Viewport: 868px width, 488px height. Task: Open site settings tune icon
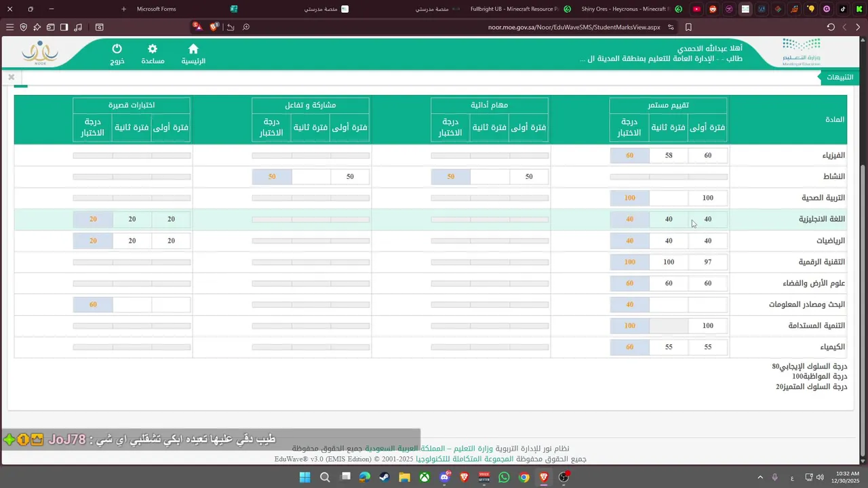click(x=671, y=27)
